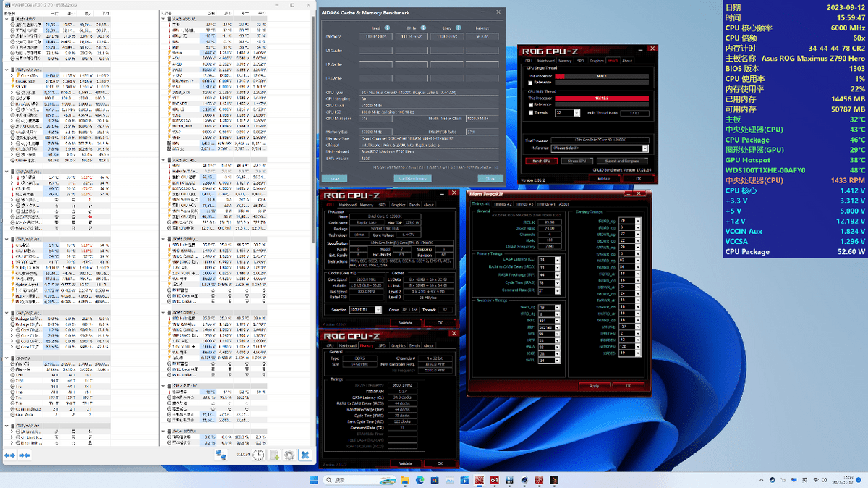Click the HWiNFO collapse columns arrows icon
The image size is (868, 488).
pos(25,455)
